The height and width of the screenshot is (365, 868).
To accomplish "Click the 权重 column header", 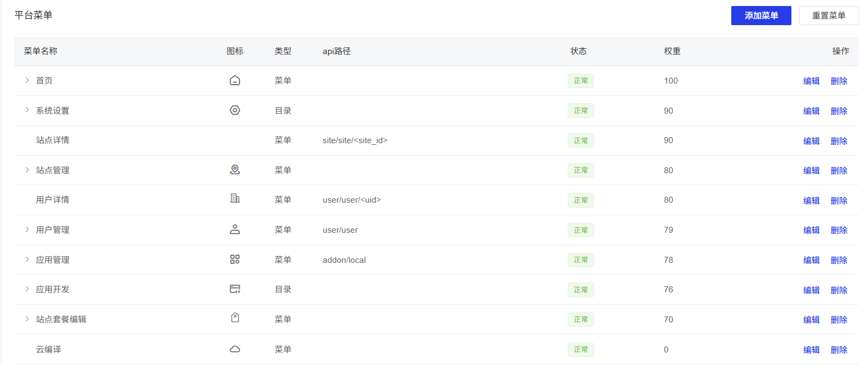I will coord(672,51).
